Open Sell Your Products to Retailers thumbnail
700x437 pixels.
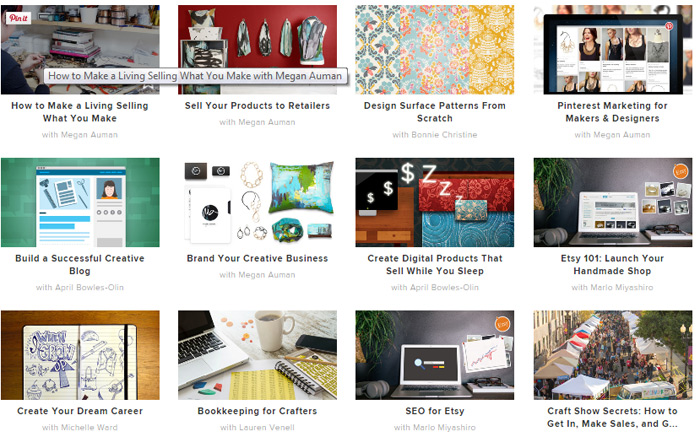pyautogui.click(x=257, y=50)
